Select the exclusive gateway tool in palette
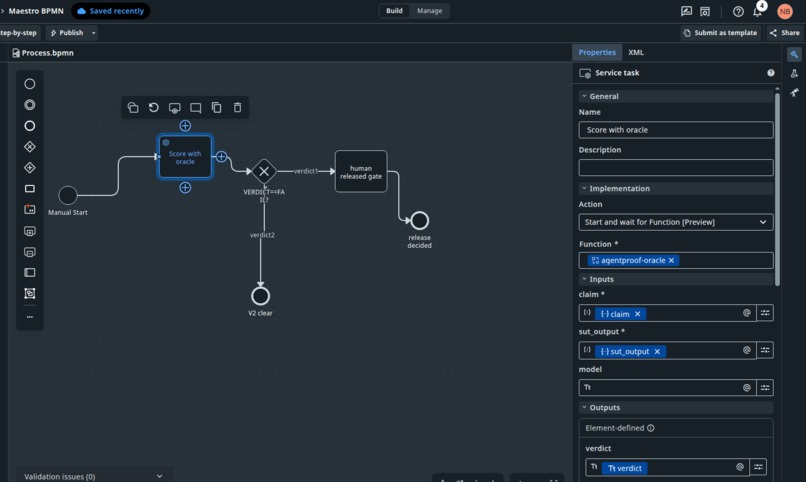806x482 pixels. (30, 147)
